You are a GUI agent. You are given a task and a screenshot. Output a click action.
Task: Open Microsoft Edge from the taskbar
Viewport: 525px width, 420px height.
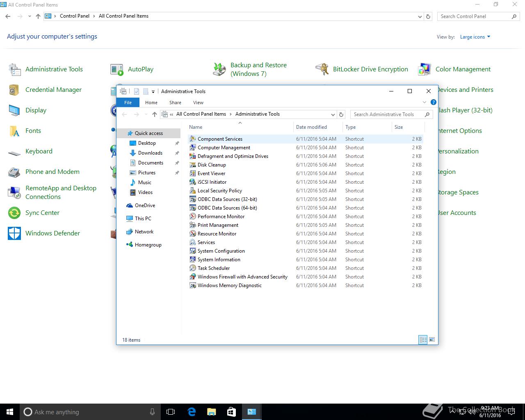[192, 412]
